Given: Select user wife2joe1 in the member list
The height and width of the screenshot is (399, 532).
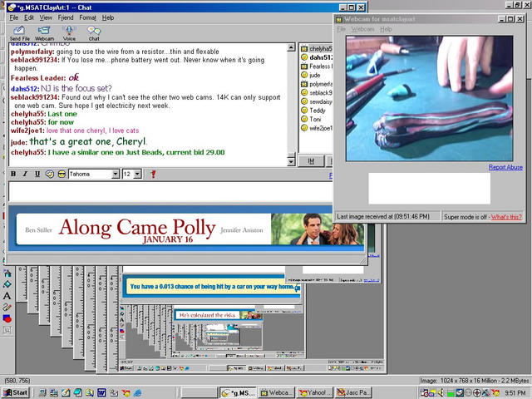Looking at the screenshot, I should pyautogui.click(x=317, y=128).
